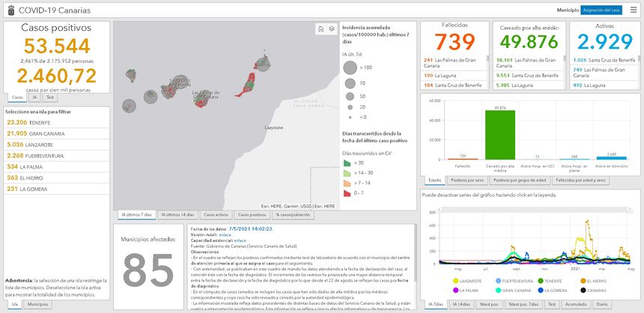Screen dimensions: 644x313
Task: Click the map home extent icon
Action: click(321, 29)
